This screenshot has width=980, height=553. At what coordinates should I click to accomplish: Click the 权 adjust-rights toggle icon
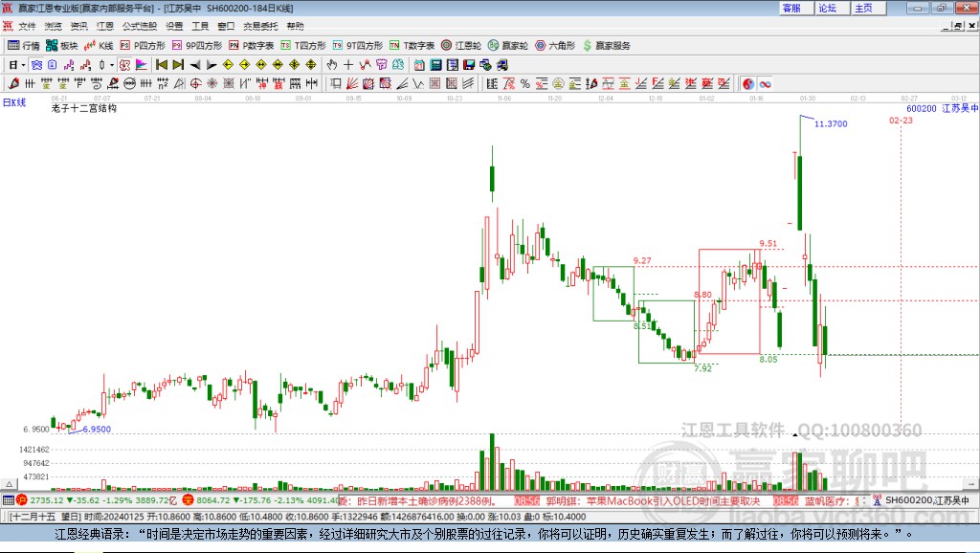124,65
